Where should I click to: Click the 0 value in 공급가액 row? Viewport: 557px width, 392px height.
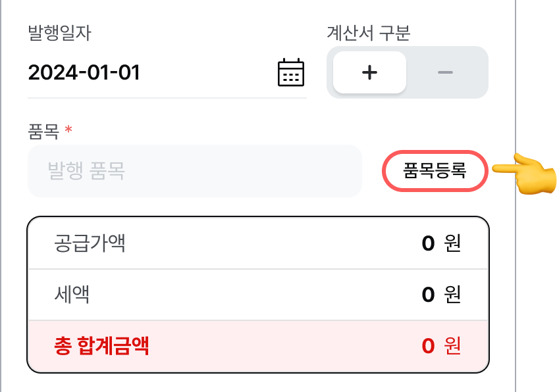428,243
